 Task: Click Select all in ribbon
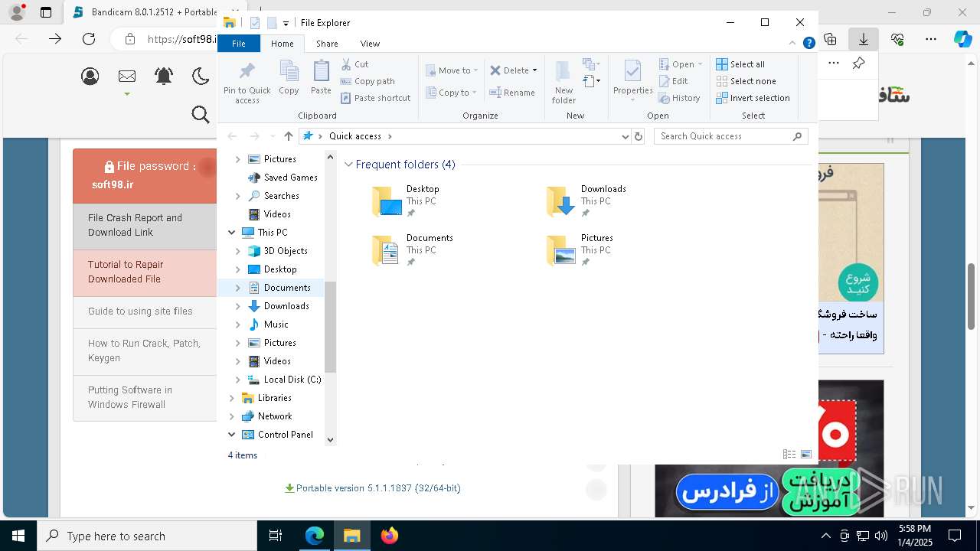(740, 64)
